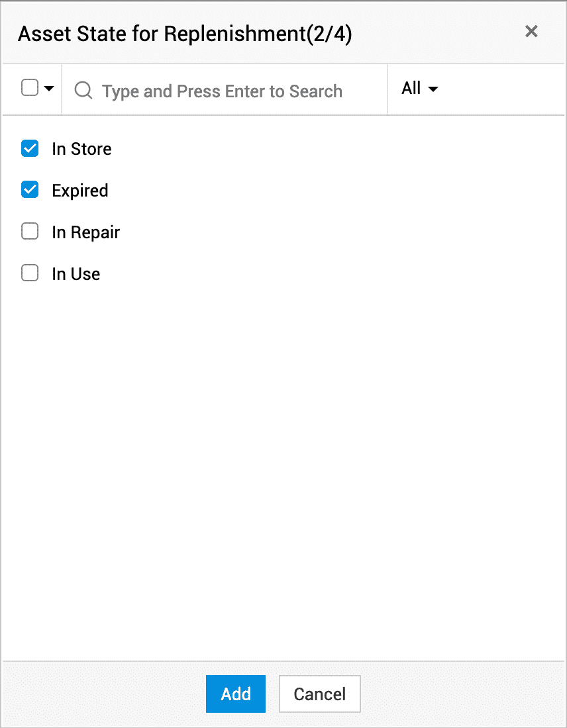Viewport: 567px width, 728px height.
Task: Click the caret arrow next to All
Action: tap(433, 89)
